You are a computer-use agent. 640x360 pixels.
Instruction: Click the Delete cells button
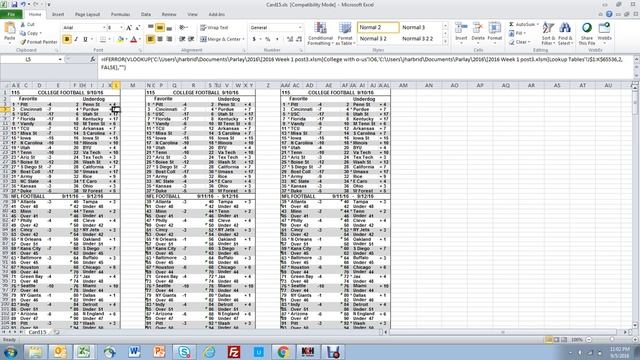[478, 32]
